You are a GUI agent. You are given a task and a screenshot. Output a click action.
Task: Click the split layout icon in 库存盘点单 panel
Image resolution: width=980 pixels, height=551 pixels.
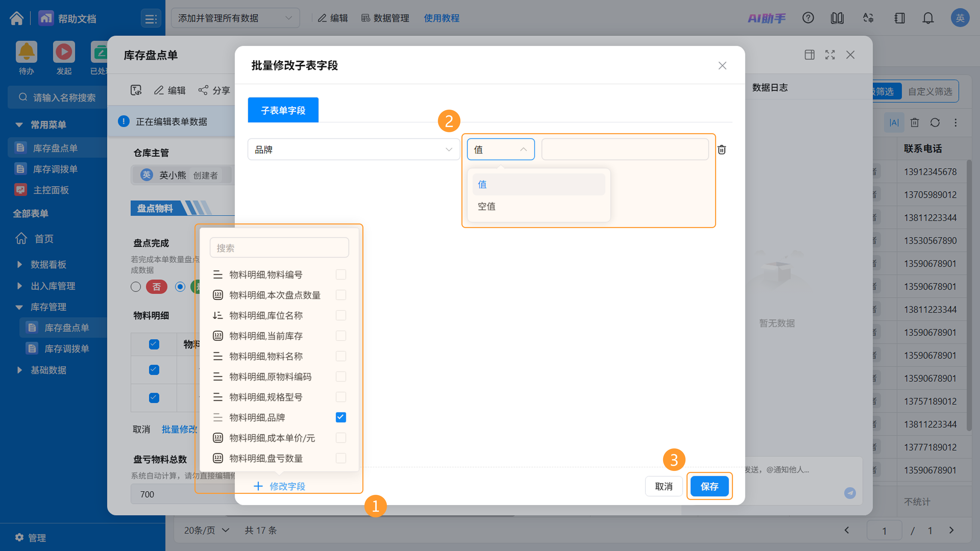[x=810, y=55]
